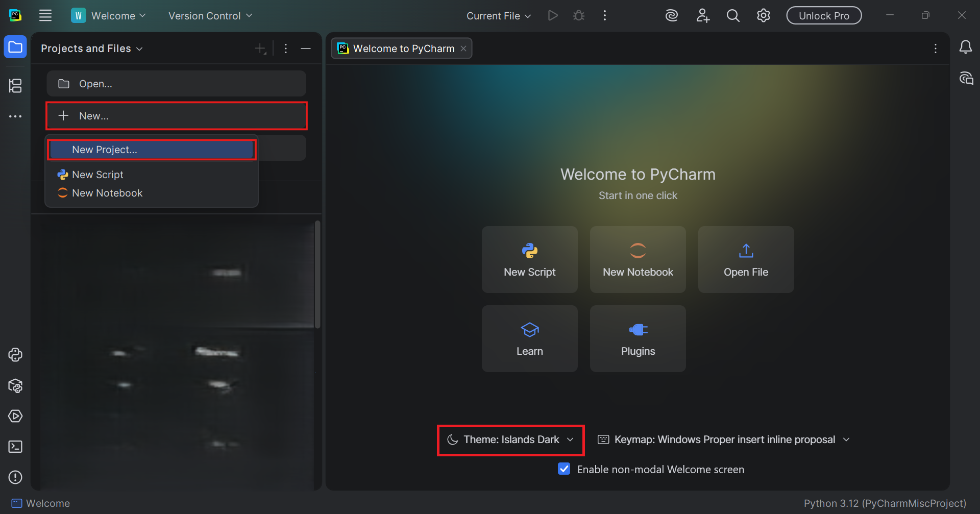Restore down the PyCharm window
The height and width of the screenshot is (514, 980).
925,16
